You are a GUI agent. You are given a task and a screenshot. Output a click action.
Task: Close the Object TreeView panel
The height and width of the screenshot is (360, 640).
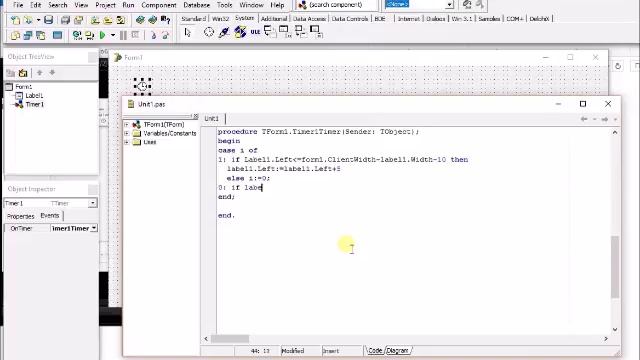93,58
